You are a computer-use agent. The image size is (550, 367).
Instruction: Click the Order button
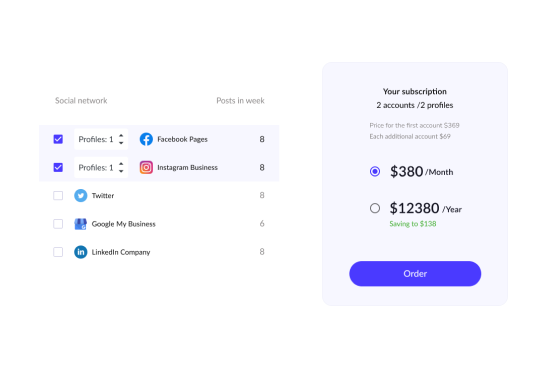[x=415, y=274]
